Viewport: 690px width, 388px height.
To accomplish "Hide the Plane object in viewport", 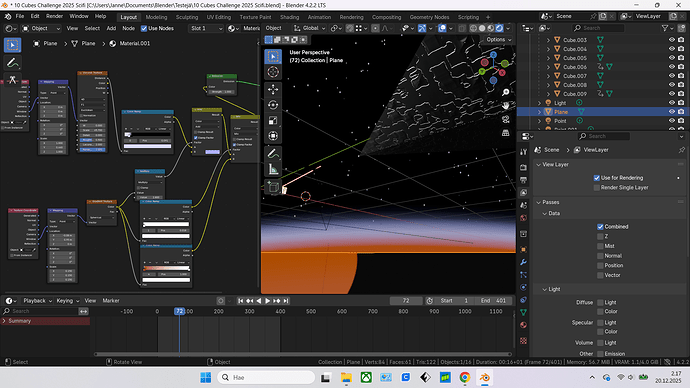I will [x=672, y=112].
